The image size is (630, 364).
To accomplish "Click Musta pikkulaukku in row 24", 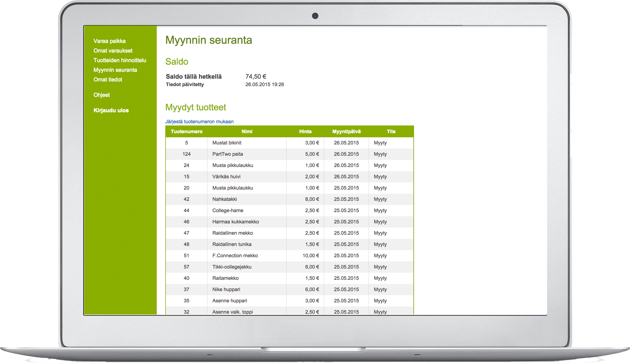I will pos(233,165).
